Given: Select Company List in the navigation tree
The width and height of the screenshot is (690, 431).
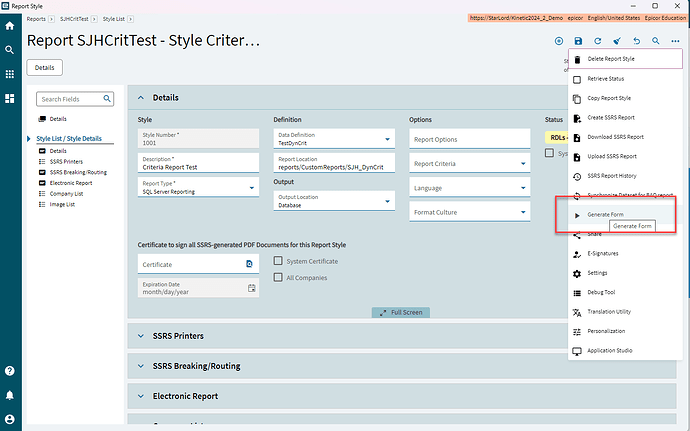Looking at the screenshot, I should coord(66,194).
